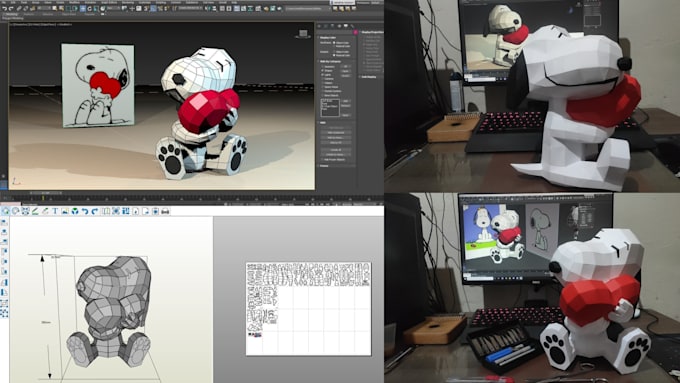Activate the Select Object tool

[54, 8]
